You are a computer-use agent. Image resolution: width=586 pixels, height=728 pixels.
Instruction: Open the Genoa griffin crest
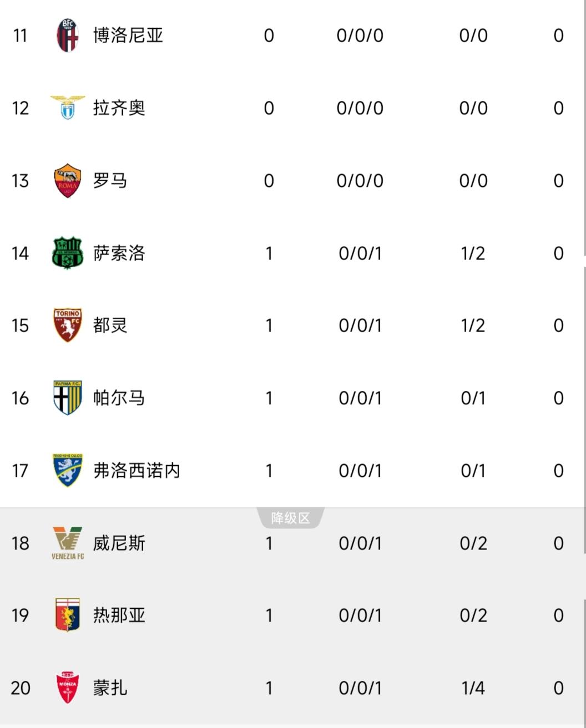68,615
